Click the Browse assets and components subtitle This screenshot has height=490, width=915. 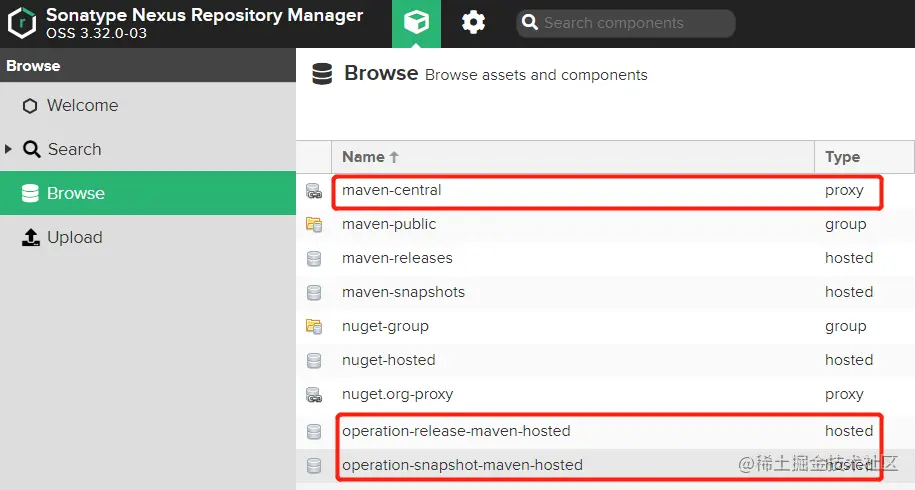tap(536, 75)
